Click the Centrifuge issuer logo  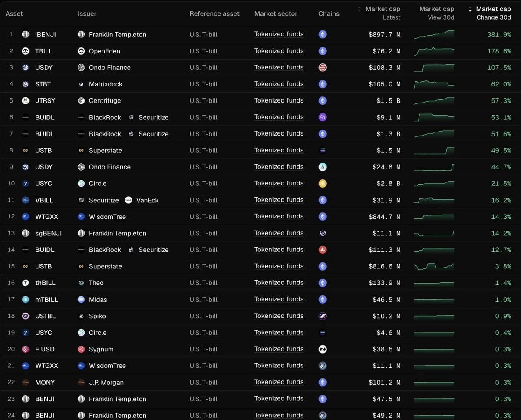point(81,101)
